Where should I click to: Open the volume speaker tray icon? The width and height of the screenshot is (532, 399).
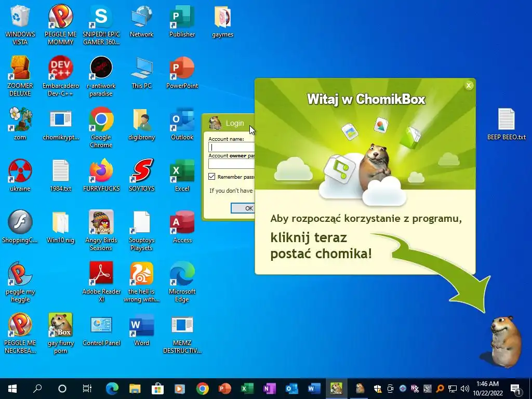(x=465, y=389)
